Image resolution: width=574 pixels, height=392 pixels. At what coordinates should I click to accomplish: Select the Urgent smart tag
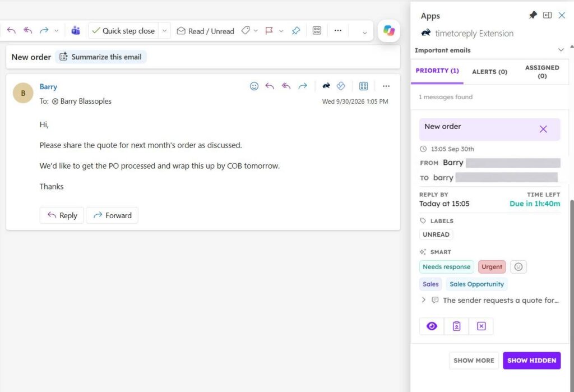[x=492, y=267]
